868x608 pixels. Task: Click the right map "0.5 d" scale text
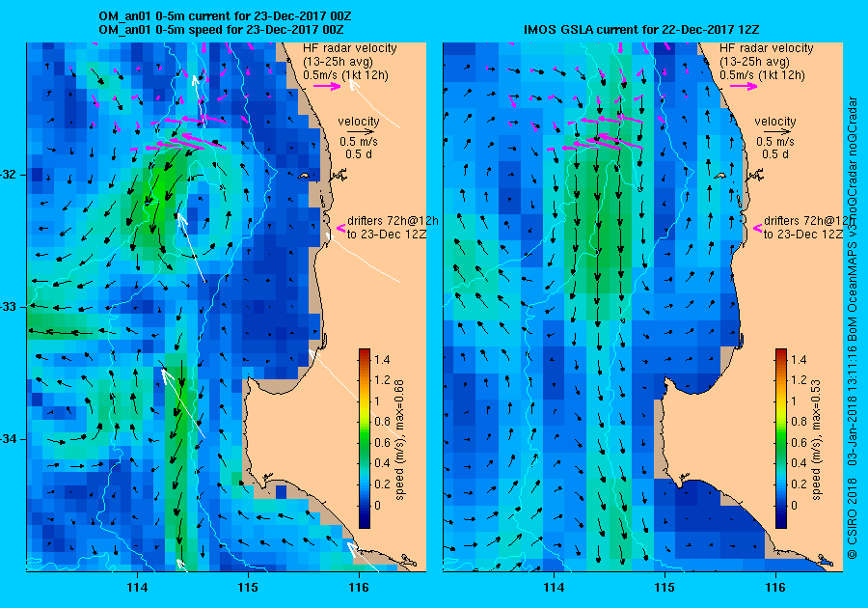click(x=775, y=154)
